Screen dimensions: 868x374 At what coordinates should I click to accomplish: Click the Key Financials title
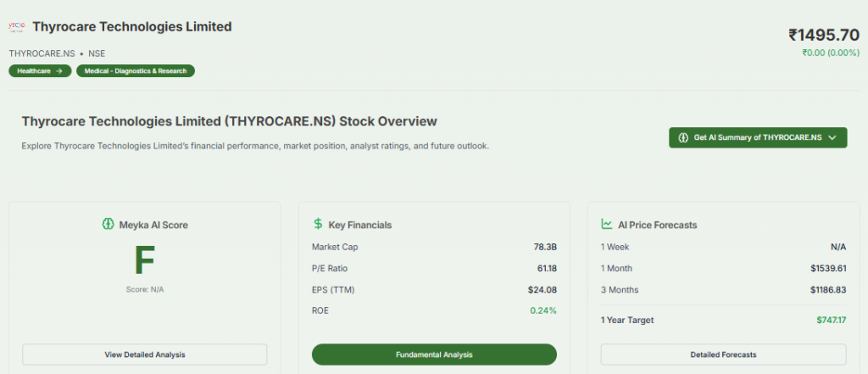(360, 225)
